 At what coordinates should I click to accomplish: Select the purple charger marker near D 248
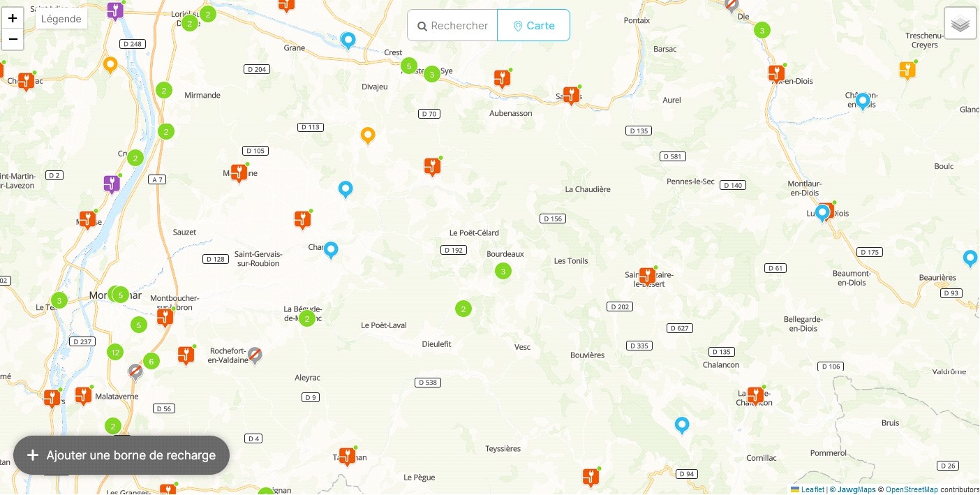[114, 10]
